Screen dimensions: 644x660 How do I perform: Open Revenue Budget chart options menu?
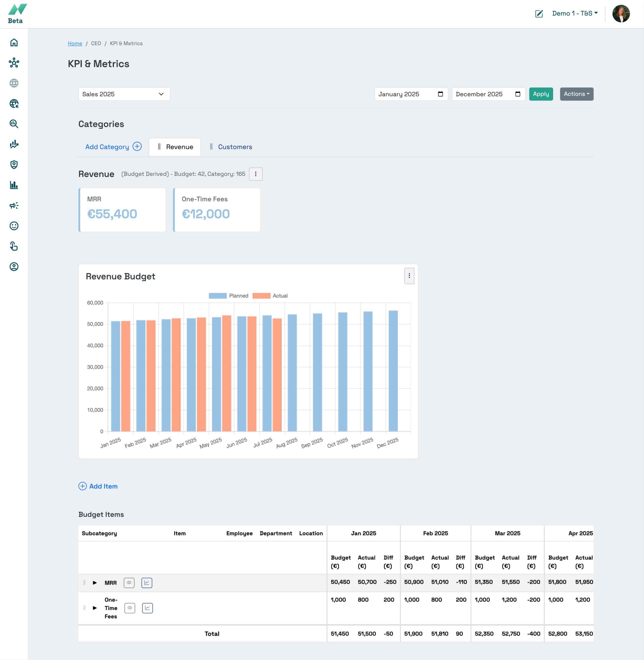point(409,276)
